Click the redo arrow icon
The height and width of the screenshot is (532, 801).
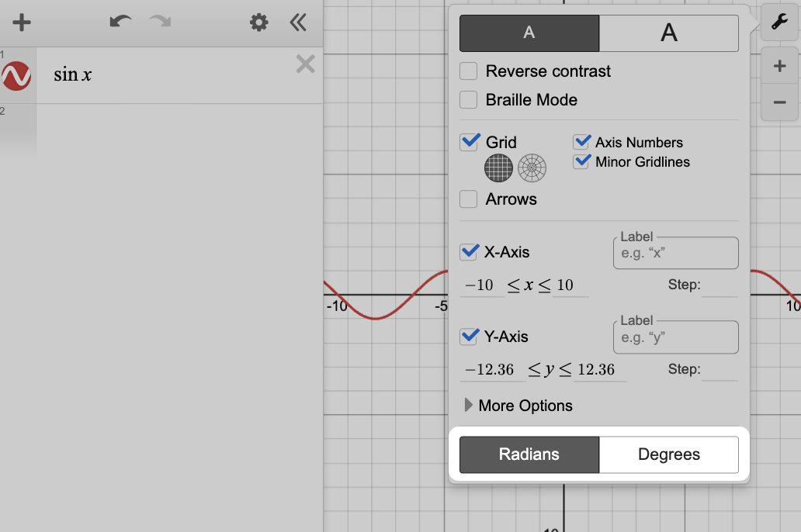[161, 22]
